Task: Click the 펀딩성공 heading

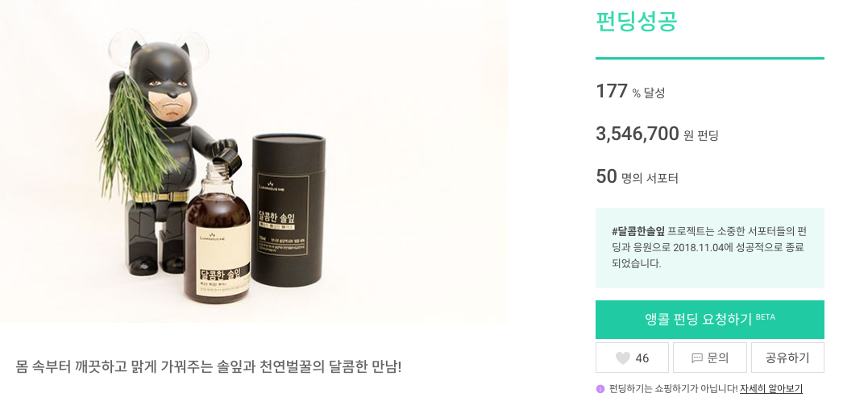Action: (x=636, y=21)
